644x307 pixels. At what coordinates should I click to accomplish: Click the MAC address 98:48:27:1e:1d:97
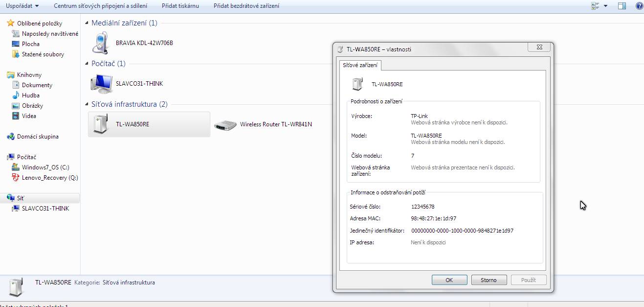pyautogui.click(x=434, y=218)
